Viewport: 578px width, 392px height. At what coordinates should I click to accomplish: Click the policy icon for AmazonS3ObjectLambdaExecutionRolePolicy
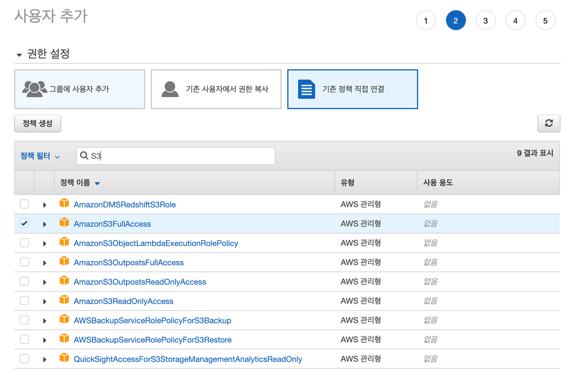[65, 242]
